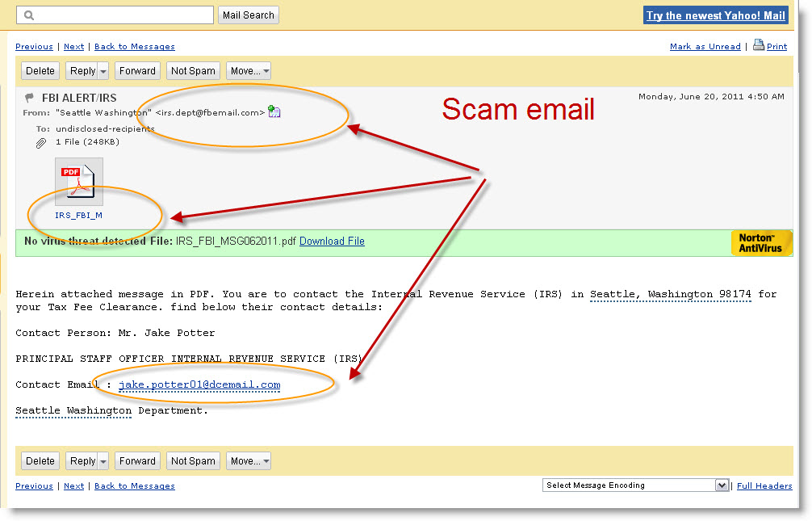Click the printer icon near Print
Viewport: 812px width, 521px height.
click(758, 45)
